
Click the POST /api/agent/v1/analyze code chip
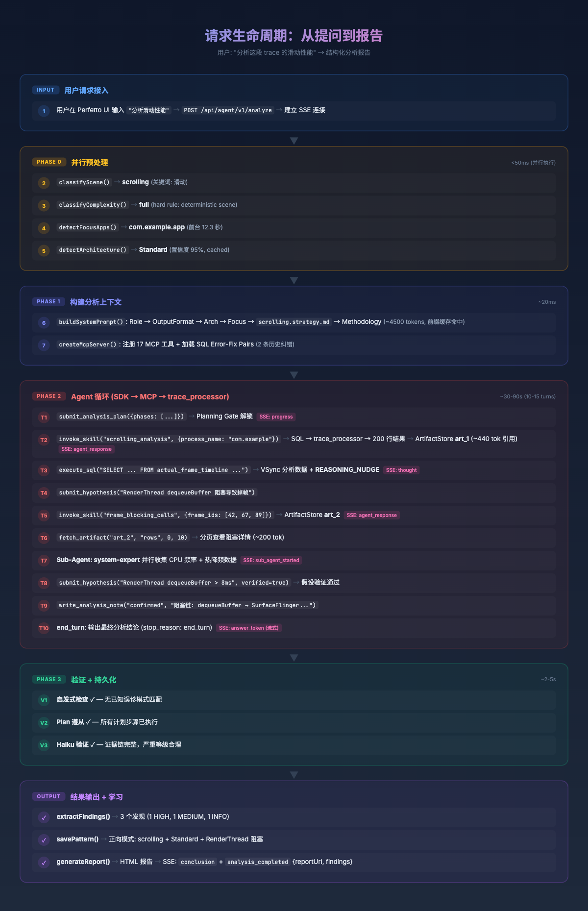click(x=228, y=110)
